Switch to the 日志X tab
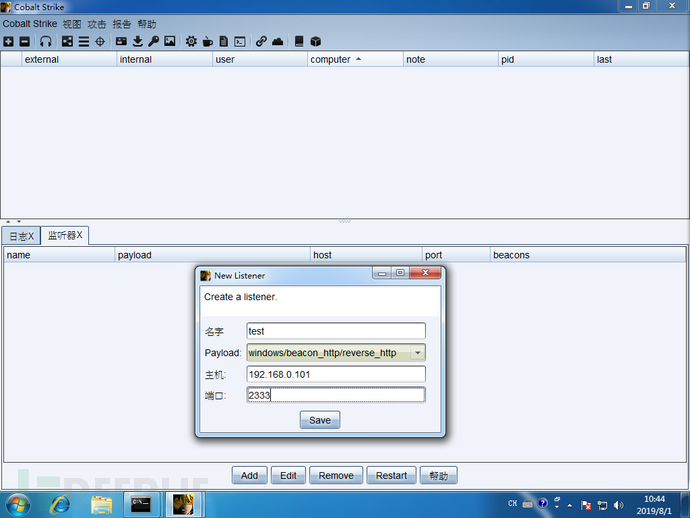The width and height of the screenshot is (690, 518). [21, 236]
